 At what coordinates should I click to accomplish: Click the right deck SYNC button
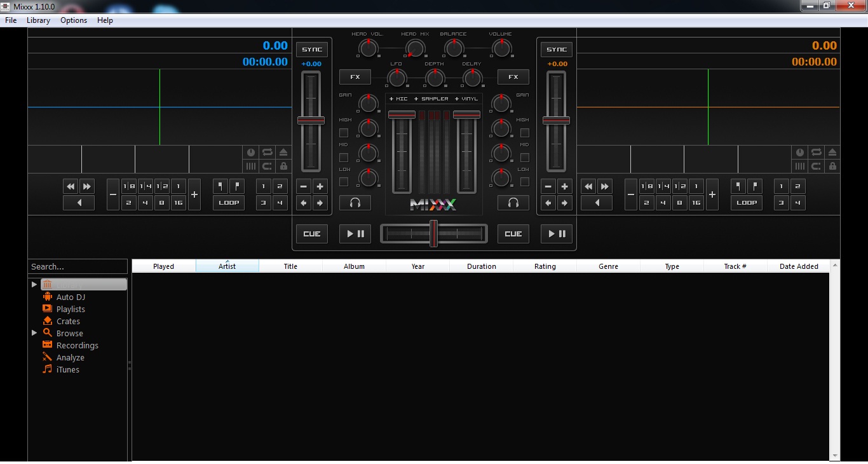557,50
